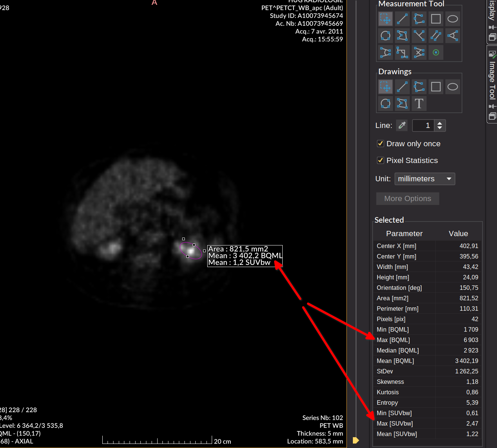This screenshot has height=448, width=497.
Task: Choose the Text annotation tool in Drawings
Action: coord(419,103)
